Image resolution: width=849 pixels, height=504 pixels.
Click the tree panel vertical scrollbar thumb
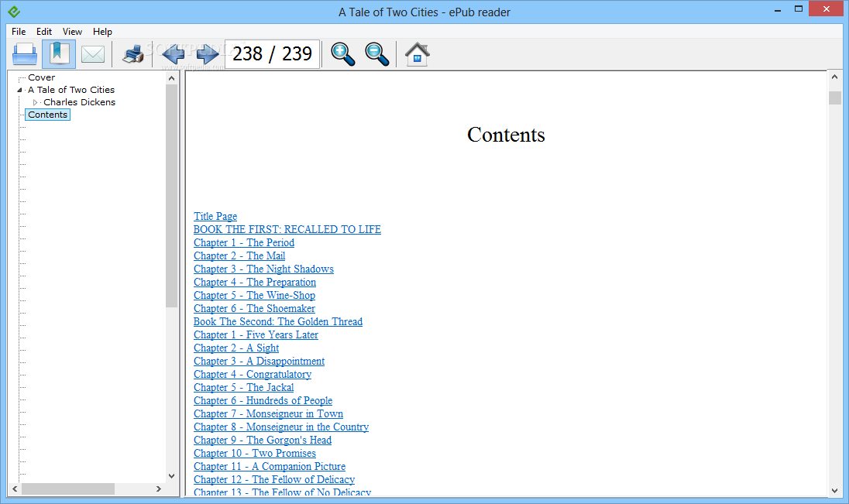click(172, 196)
